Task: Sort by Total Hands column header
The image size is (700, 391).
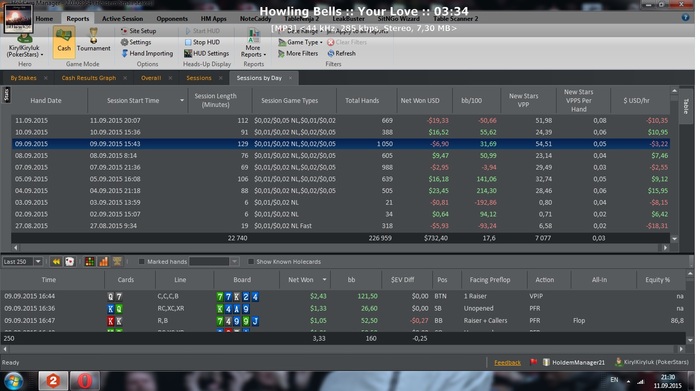Action: pyautogui.click(x=362, y=100)
